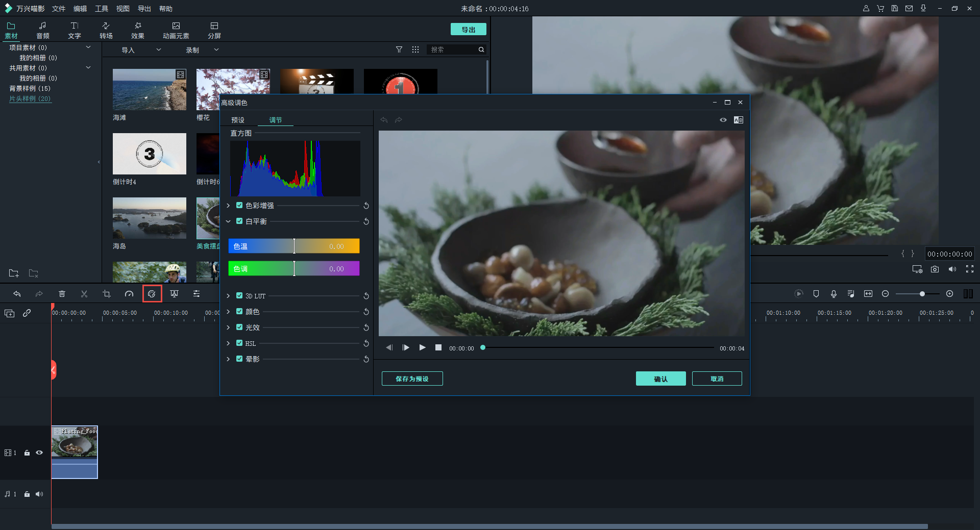
Task: Record voiceover with the microphone icon
Action: (x=834, y=294)
